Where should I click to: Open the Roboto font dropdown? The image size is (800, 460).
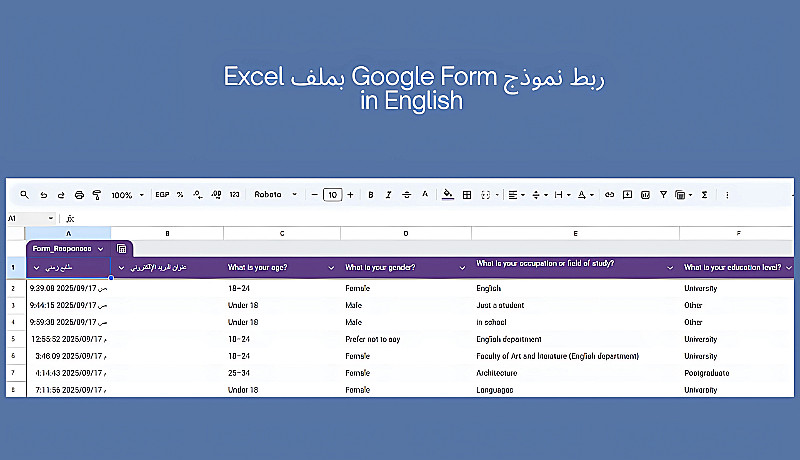coord(276,195)
